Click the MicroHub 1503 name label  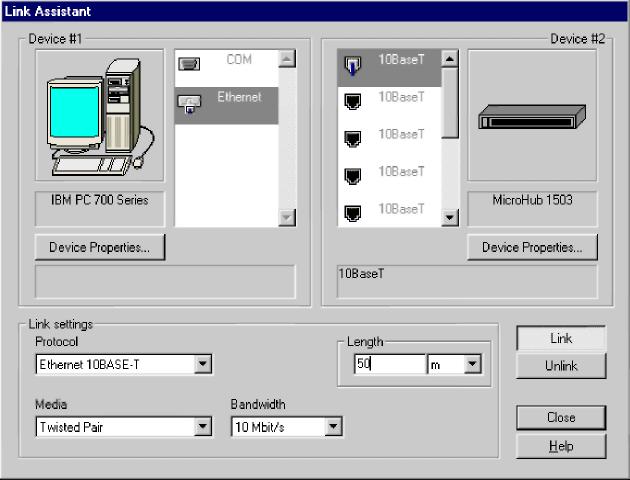tap(532, 200)
